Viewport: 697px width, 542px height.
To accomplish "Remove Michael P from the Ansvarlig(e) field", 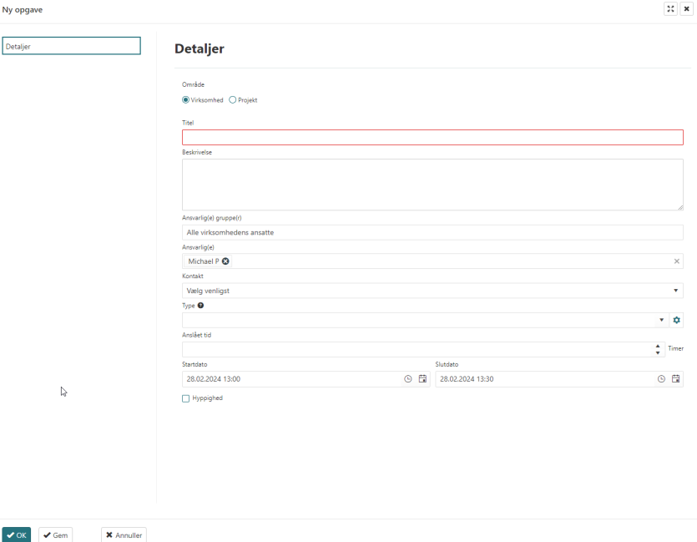I will pos(226,261).
